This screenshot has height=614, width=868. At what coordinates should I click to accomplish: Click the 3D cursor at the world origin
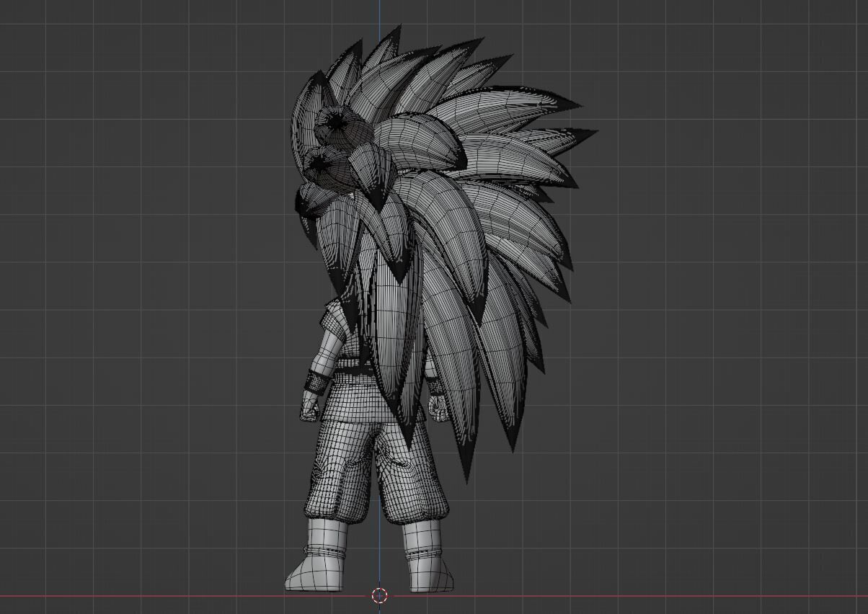[x=380, y=595]
